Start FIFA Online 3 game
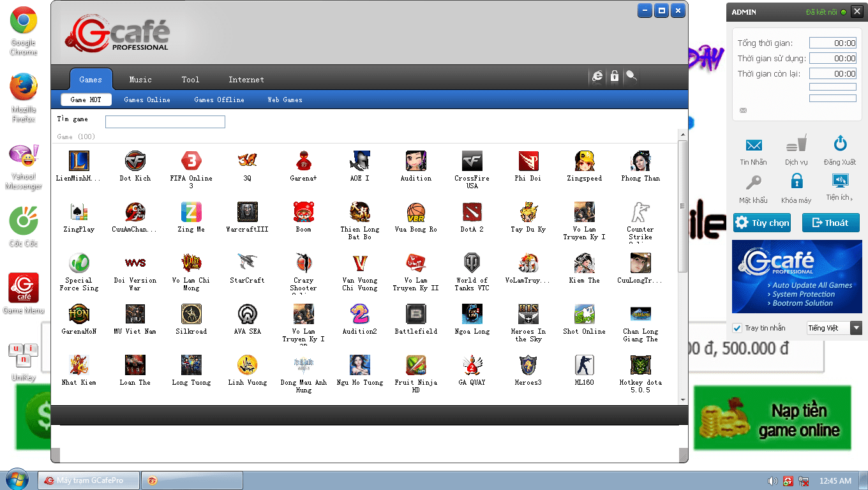The width and height of the screenshot is (868, 490). (x=191, y=161)
